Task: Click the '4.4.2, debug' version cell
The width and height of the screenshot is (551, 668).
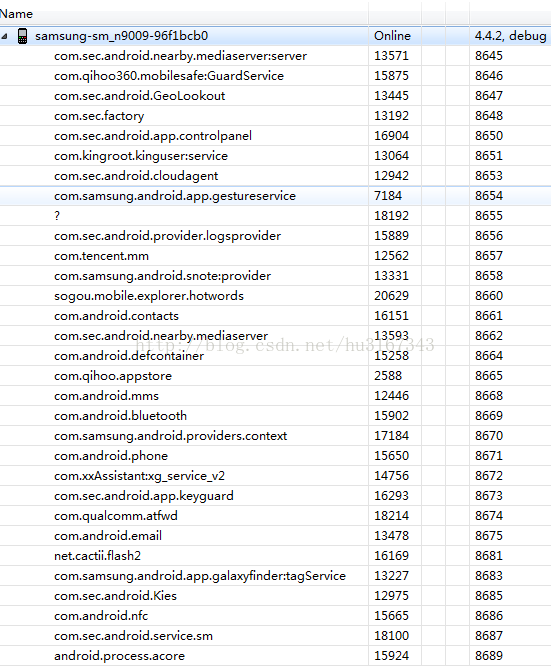Action: [x=511, y=36]
